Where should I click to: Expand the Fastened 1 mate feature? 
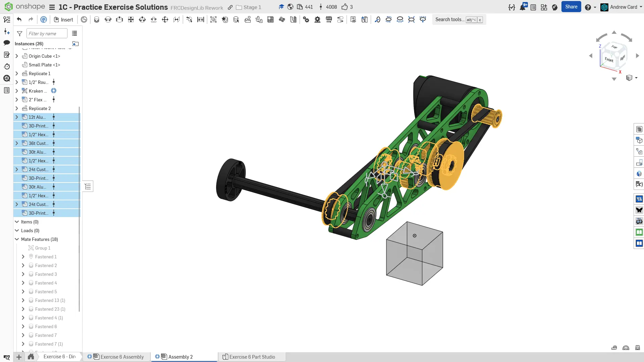[x=23, y=257]
